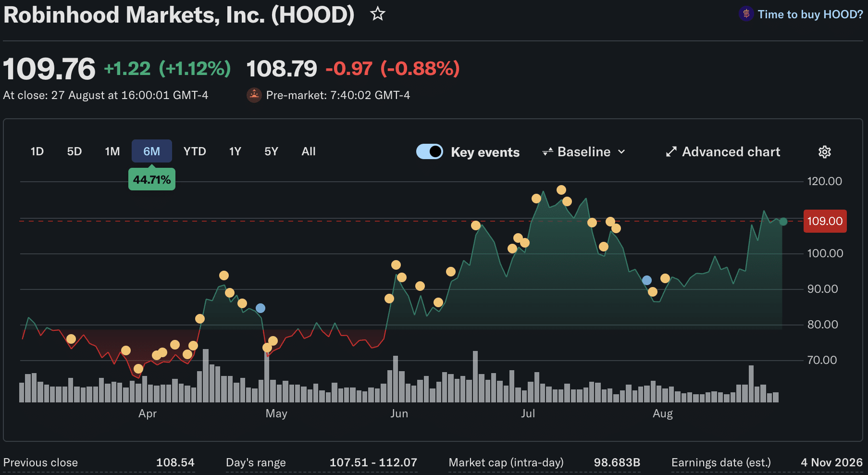Image resolution: width=868 pixels, height=475 pixels.
Task: Open the Time to buy HOOD? link
Action: (810, 14)
